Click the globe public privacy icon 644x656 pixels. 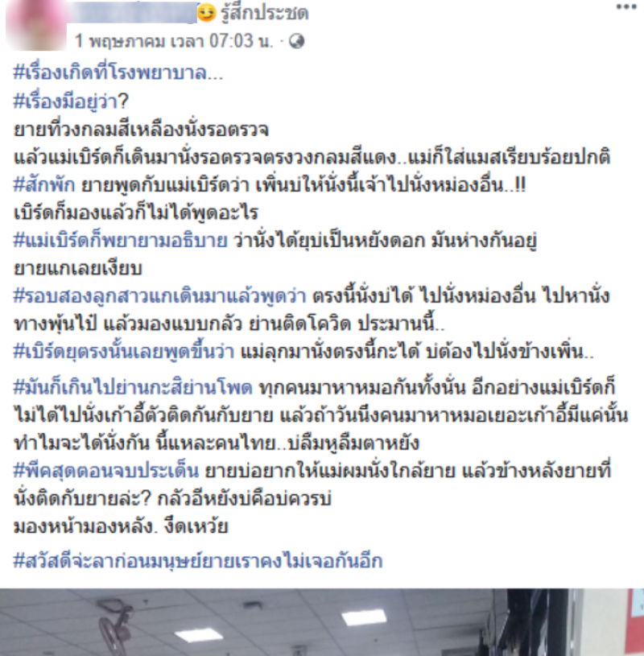(297, 41)
